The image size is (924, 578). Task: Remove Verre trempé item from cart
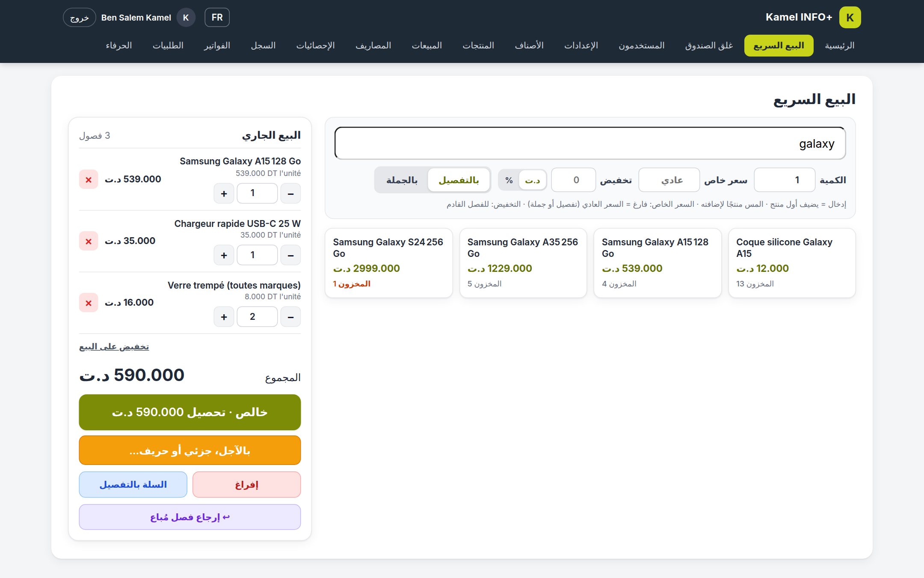[x=89, y=303]
